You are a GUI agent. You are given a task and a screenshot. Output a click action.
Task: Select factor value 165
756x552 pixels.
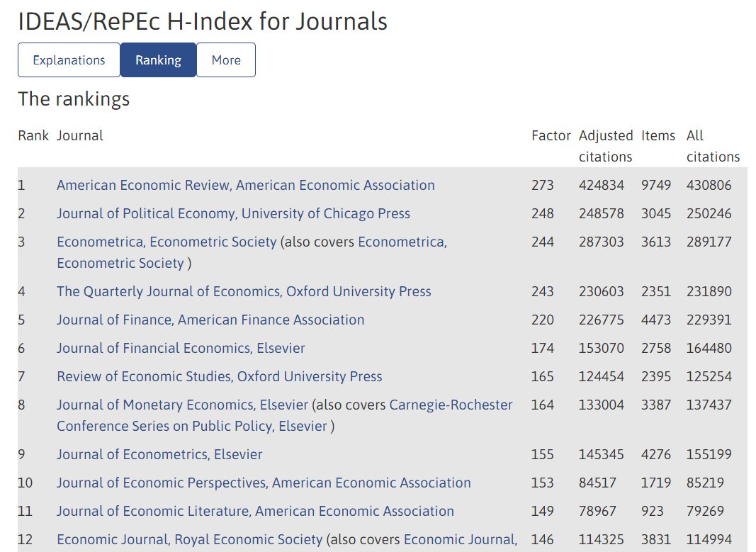click(543, 376)
